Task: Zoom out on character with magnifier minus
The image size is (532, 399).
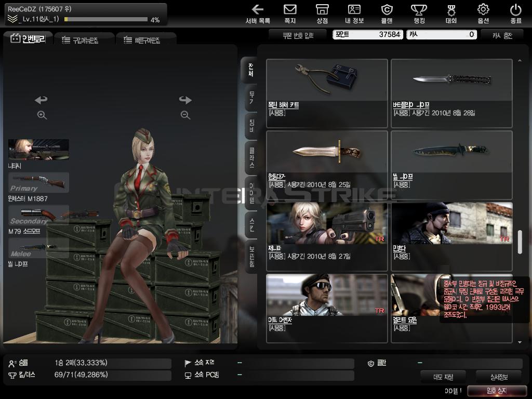Action: [185, 115]
